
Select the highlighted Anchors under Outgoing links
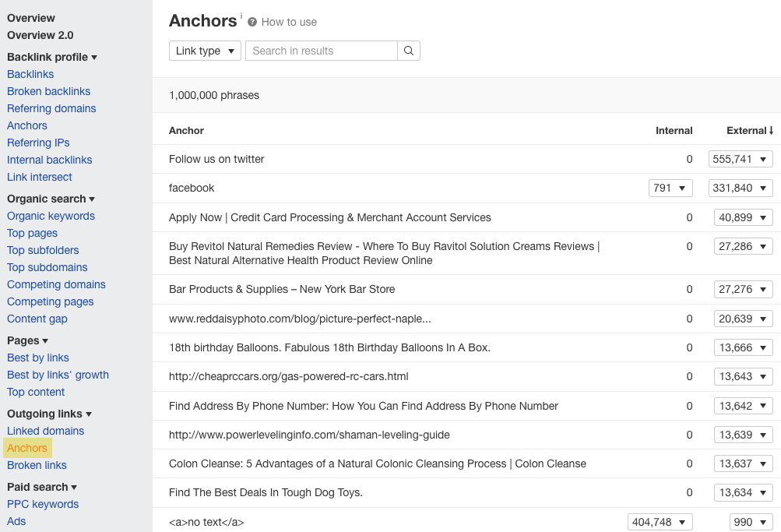click(x=27, y=448)
